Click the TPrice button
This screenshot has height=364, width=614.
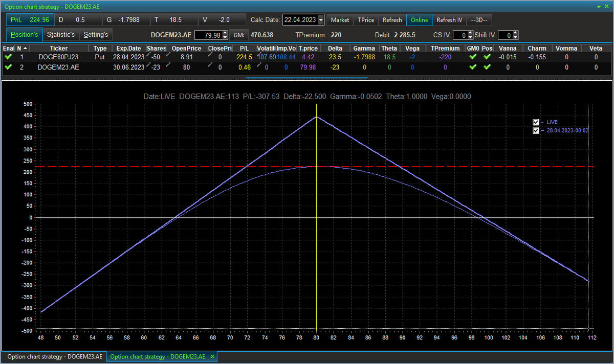coord(366,20)
